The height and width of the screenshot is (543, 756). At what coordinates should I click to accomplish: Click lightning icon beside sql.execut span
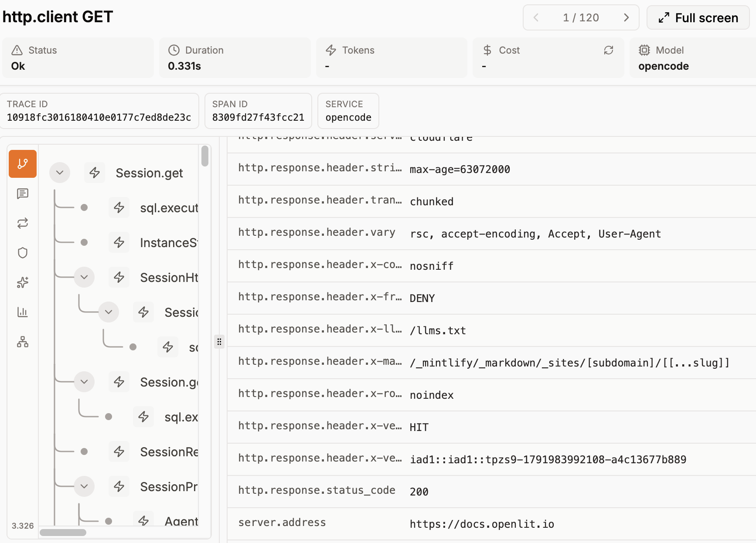tap(119, 208)
